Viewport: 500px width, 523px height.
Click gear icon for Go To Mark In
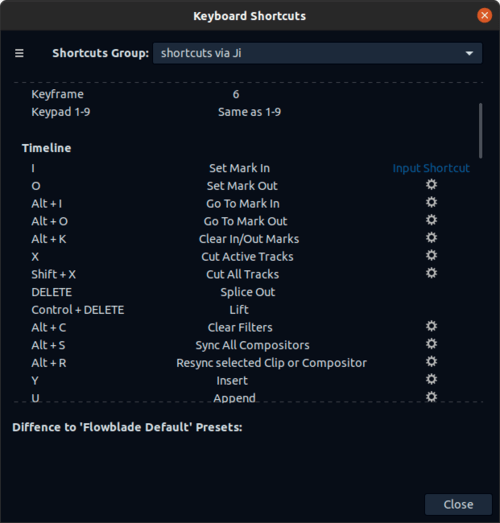[431, 202]
